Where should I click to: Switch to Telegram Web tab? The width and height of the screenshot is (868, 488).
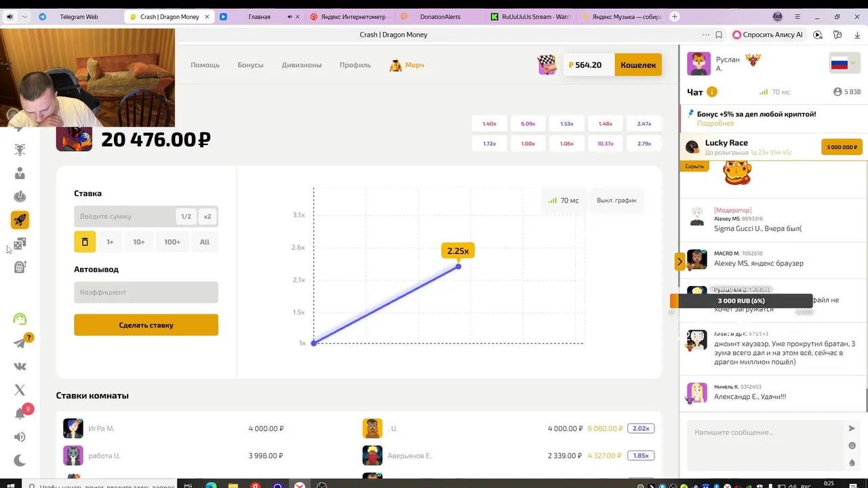click(x=79, y=17)
